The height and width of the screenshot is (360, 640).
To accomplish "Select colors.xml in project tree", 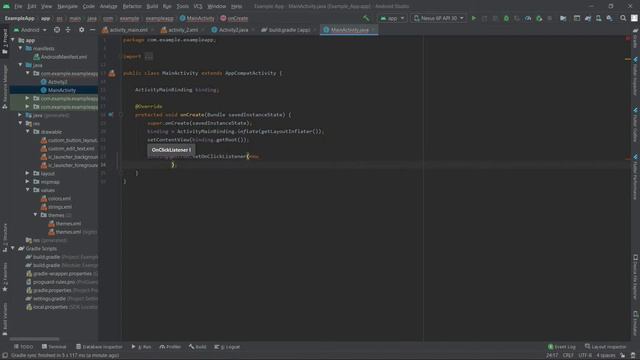I will pos(56,198).
